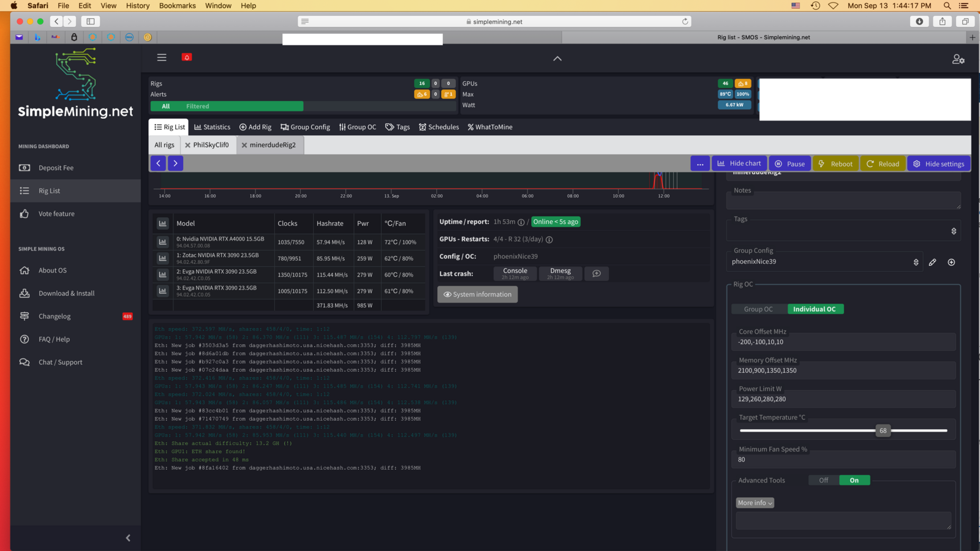Open the Console crash log
Viewport: 980px width, 551px height.
click(515, 274)
